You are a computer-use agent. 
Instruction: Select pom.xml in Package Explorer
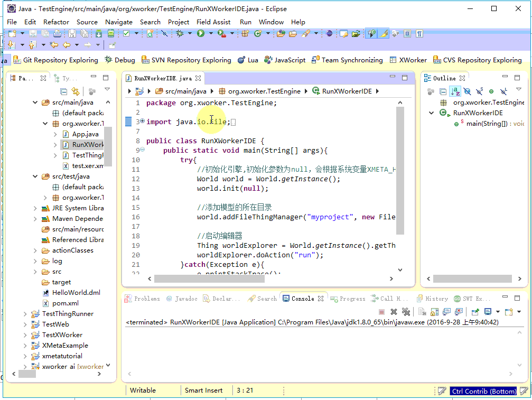click(x=66, y=303)
